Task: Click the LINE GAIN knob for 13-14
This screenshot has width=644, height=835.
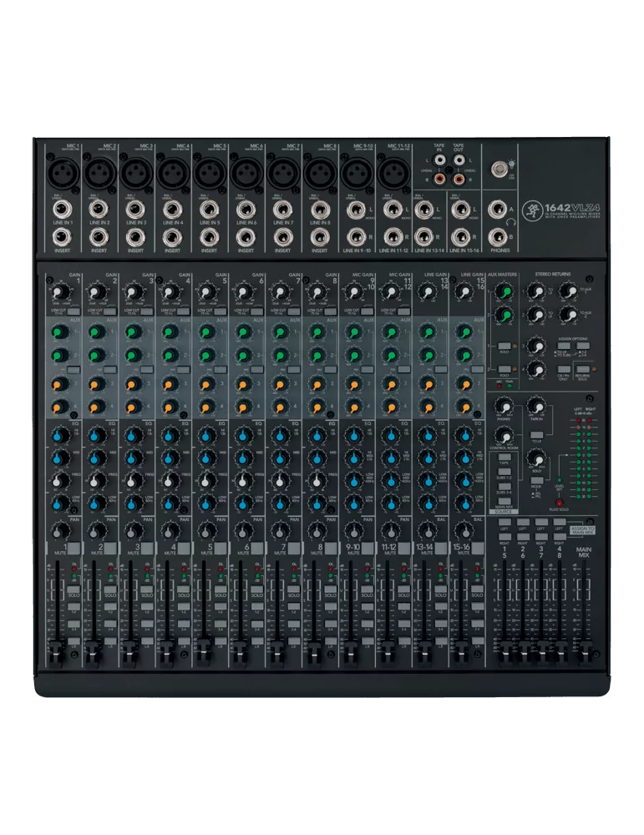Action: (x=427, y=291)
